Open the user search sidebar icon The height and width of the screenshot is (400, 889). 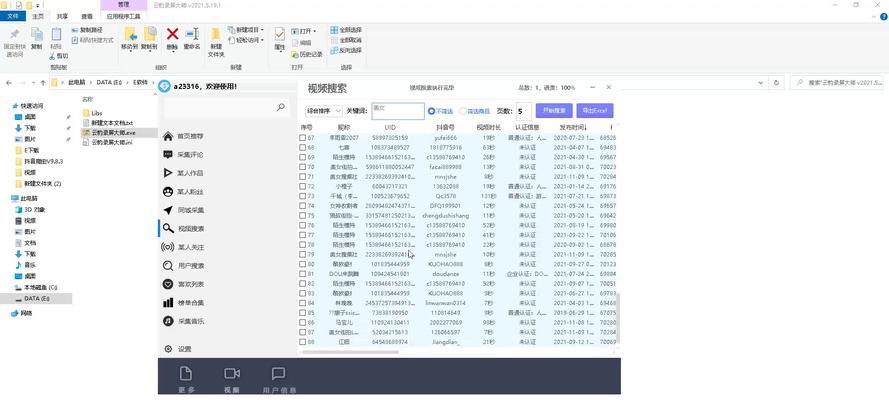(168, 266)
